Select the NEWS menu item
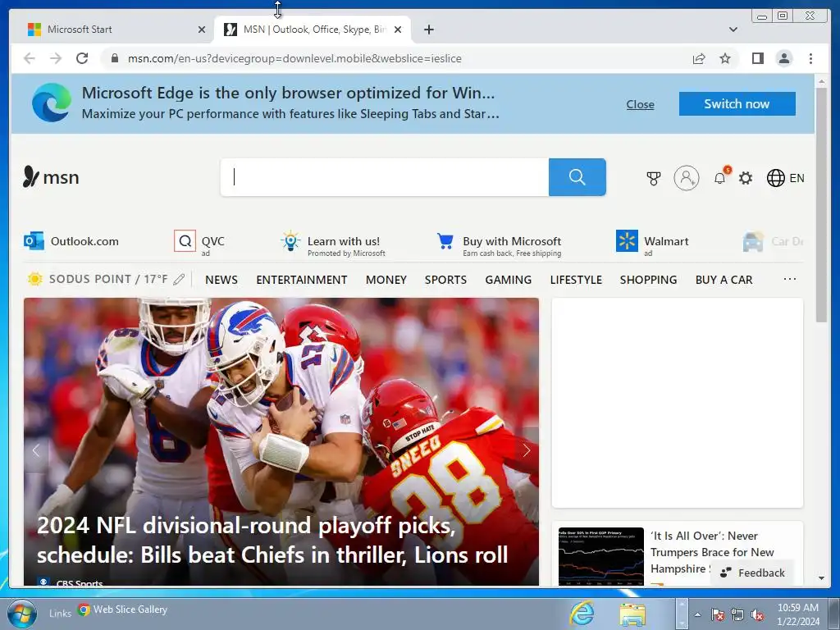This screenshot has width=840, height=630. [x=221, y=280]
